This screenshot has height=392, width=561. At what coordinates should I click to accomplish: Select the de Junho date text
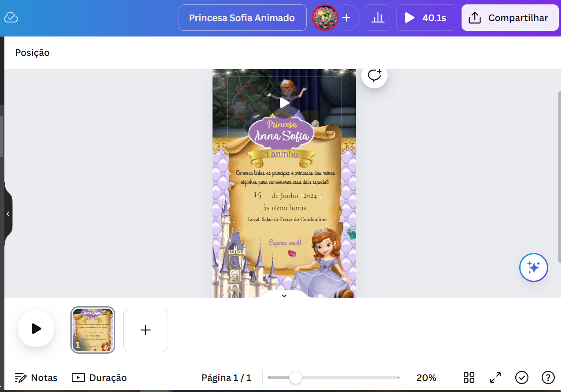[x=285, y=196]
